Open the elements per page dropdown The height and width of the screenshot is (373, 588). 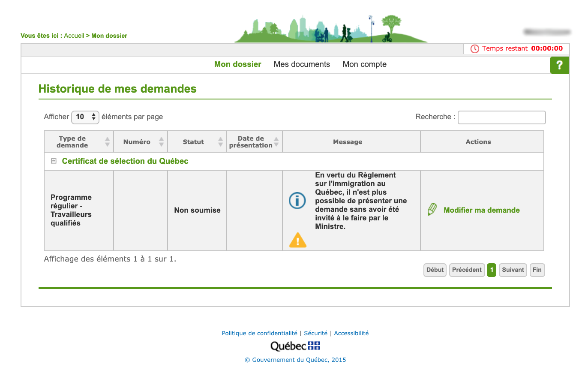[x=85, y=117]
